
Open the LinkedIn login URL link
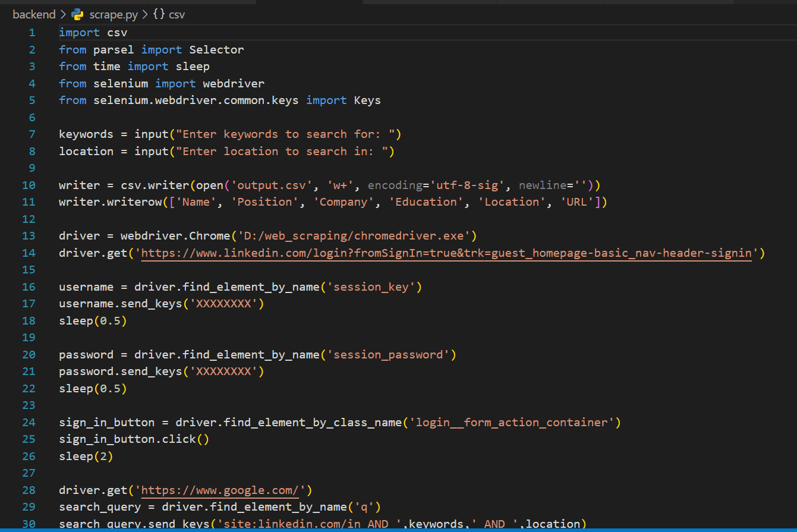point(446,253)
